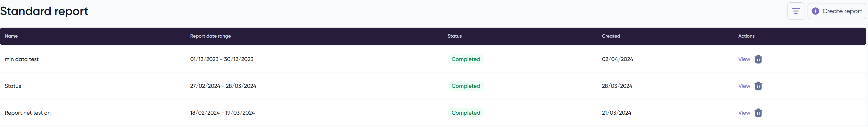
Task: View the Status report
Action: pos(744,86)
